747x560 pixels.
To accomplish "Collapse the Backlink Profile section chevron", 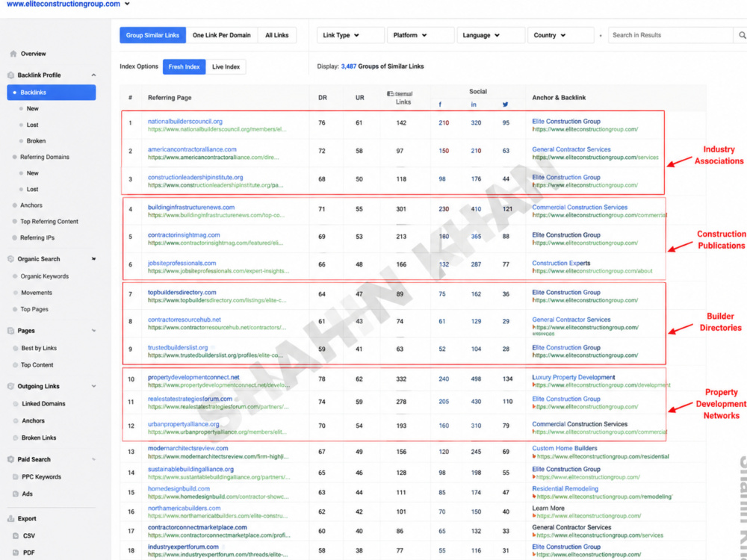I will point(93,75).
